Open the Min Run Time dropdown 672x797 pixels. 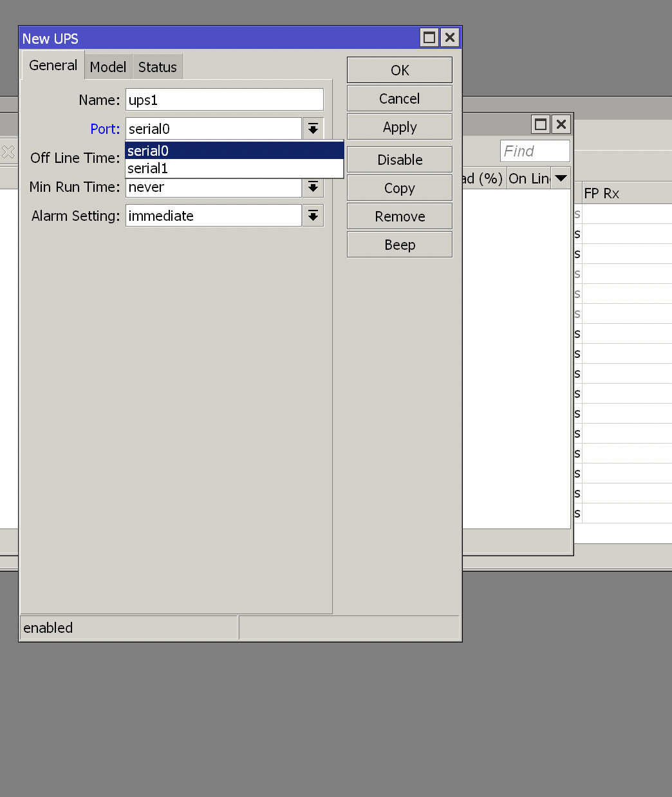(x=313, y=187)
